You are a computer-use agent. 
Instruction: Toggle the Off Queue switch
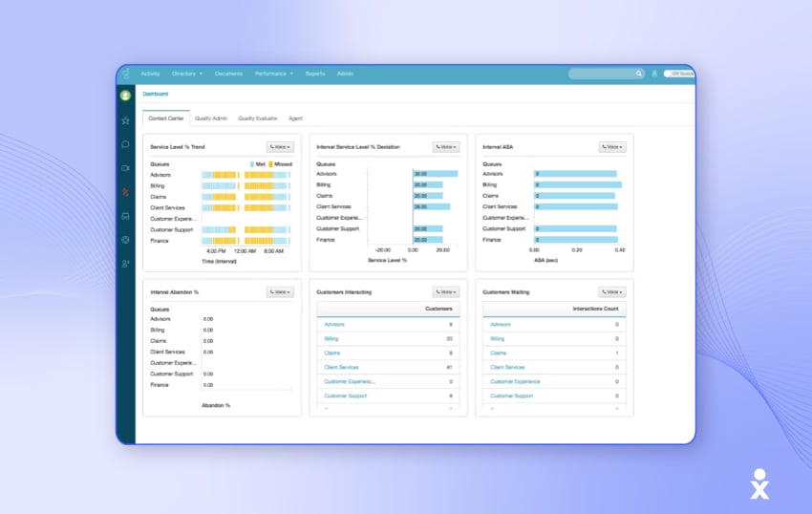point(679,74)
